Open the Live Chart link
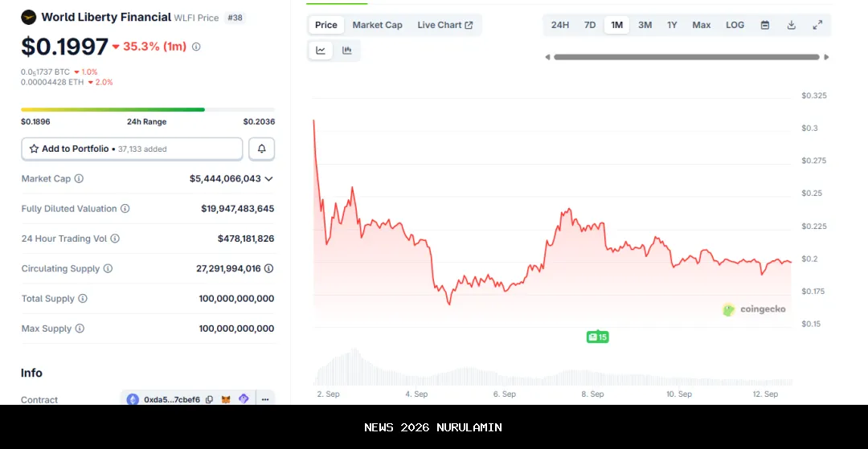 click(x=444, y=25)
